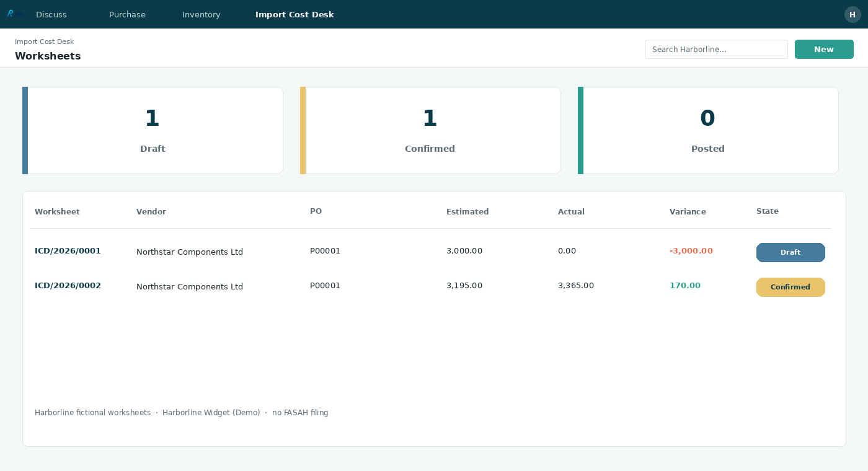
Task: Open the Confirmed count card
Action: pos(430,130)
